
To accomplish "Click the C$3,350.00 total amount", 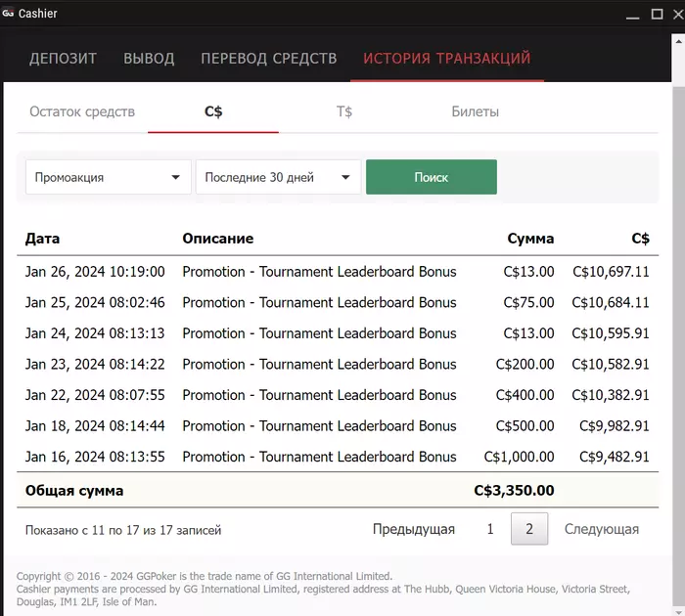I will [x=514, y=490].
